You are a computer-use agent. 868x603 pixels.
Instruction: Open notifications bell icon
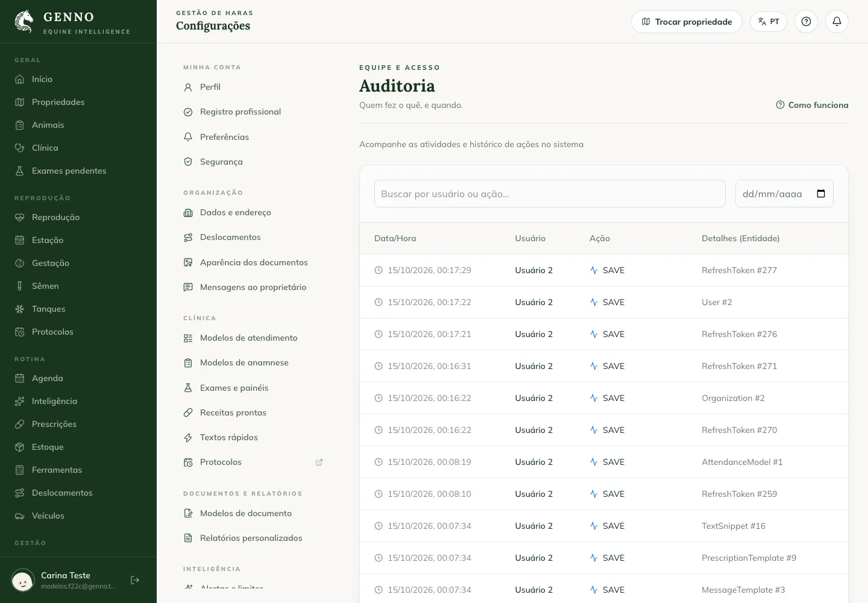(x=837, y=22)
